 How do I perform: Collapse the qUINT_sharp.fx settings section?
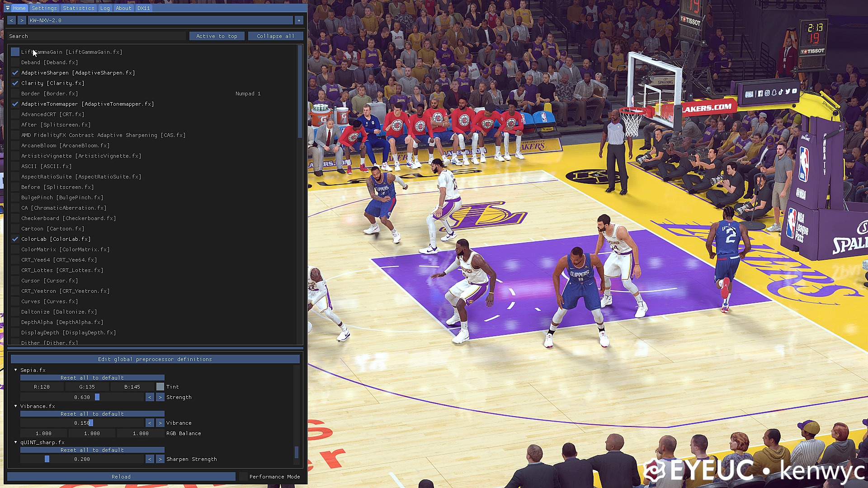pyautogui.click(x=16, y=442)
